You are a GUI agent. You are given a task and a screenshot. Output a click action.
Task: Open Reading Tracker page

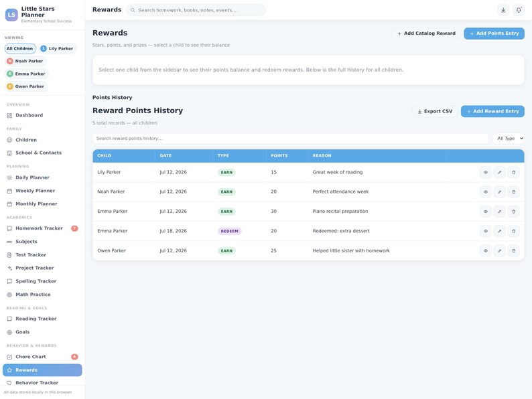point(42,319)
